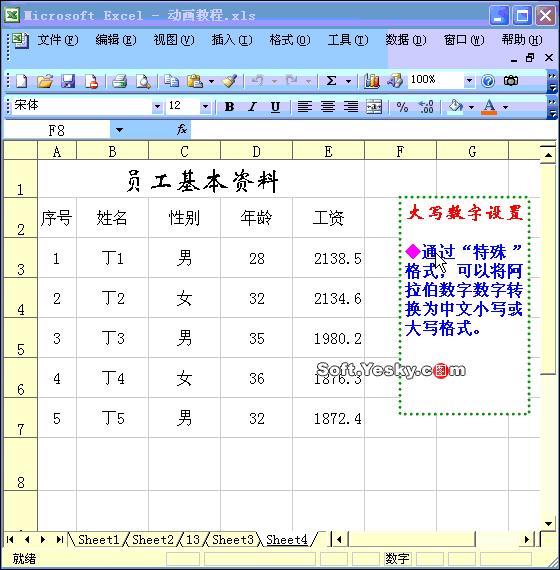Click the AutoSum sigma icon
The height and width of the screenshot is (570, 560).
tap(331, 81)
